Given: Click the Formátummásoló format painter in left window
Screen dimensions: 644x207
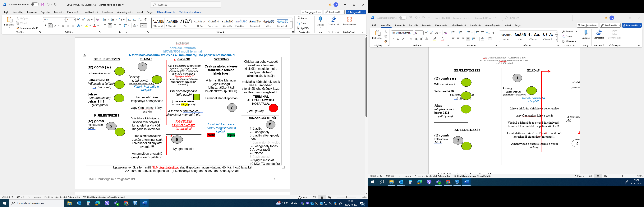Looking at the screenshot, I should pyautogui.click(x=27, y=28).
